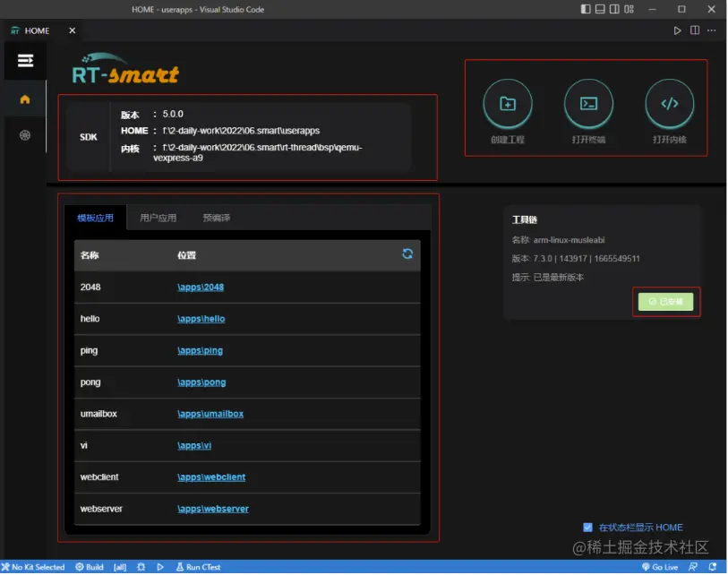Select the webserver name cell
Screen dimensions: 728x575
pos(101,509)
